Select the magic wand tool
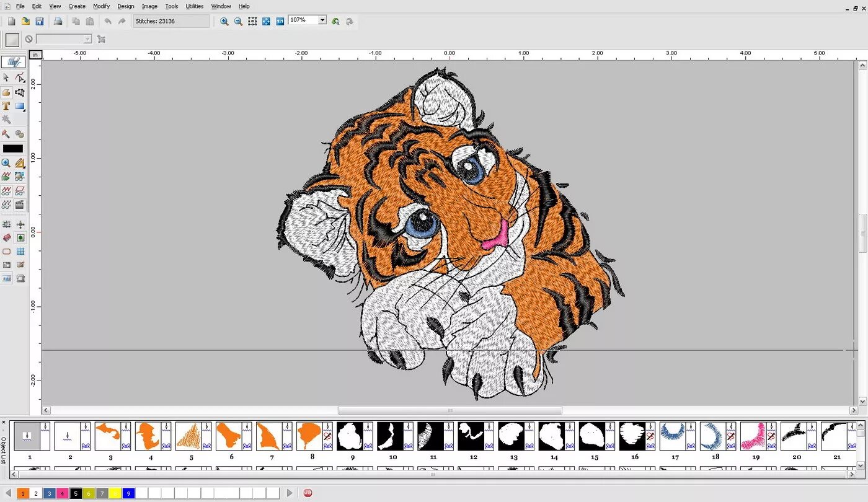868x502 pixels. click(6, 120)
